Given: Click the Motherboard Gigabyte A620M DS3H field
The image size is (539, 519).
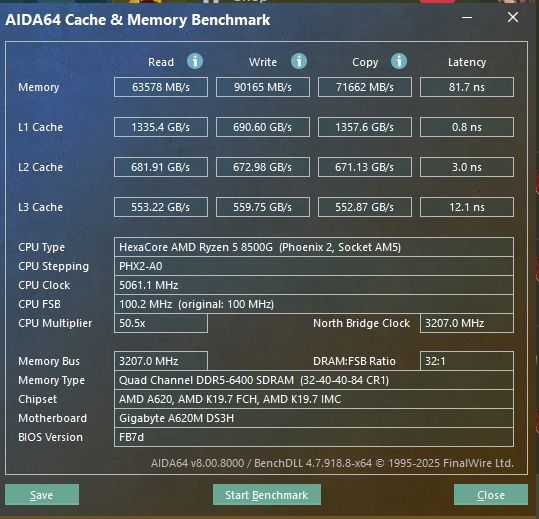Looking at the screenshot, I should pos(314,418).
